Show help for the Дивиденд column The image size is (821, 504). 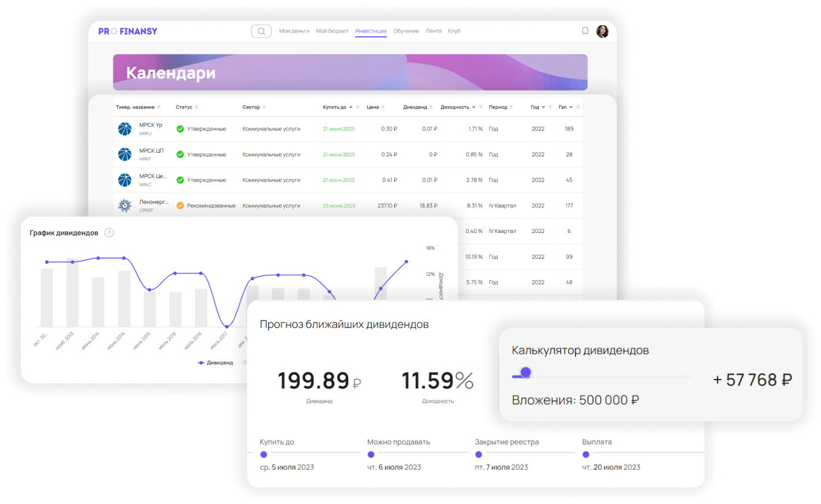click(x=432, y=107)
